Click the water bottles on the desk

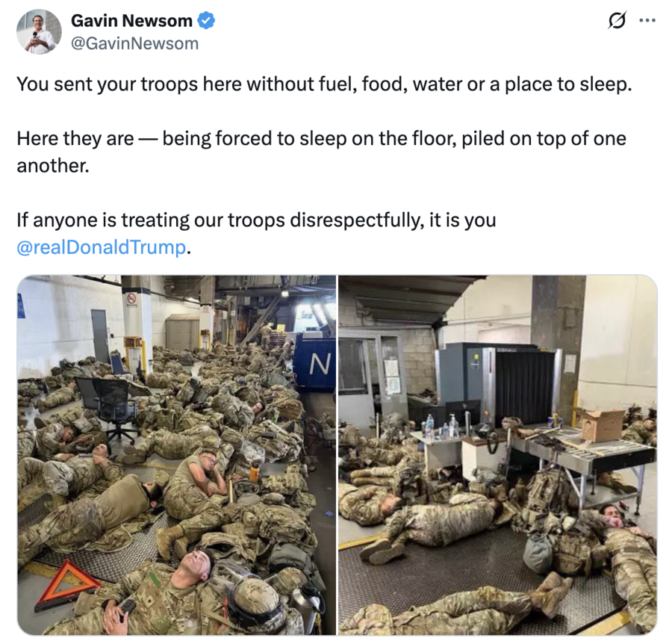pos(441,427)
